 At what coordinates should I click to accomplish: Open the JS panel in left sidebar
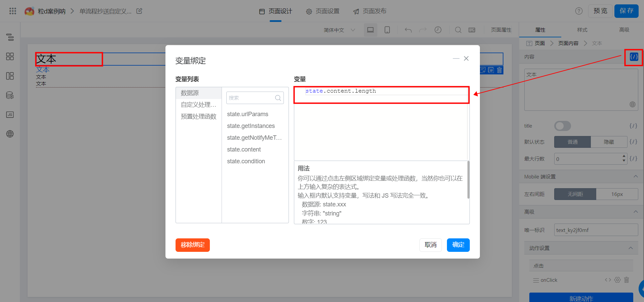click(10, 115)
